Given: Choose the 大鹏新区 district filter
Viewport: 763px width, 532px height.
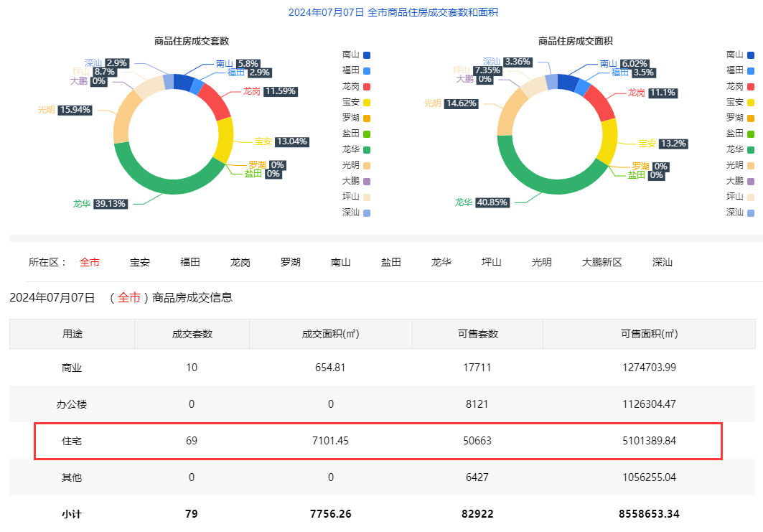Looking at the screenshot, I should [x=601, y=263].
